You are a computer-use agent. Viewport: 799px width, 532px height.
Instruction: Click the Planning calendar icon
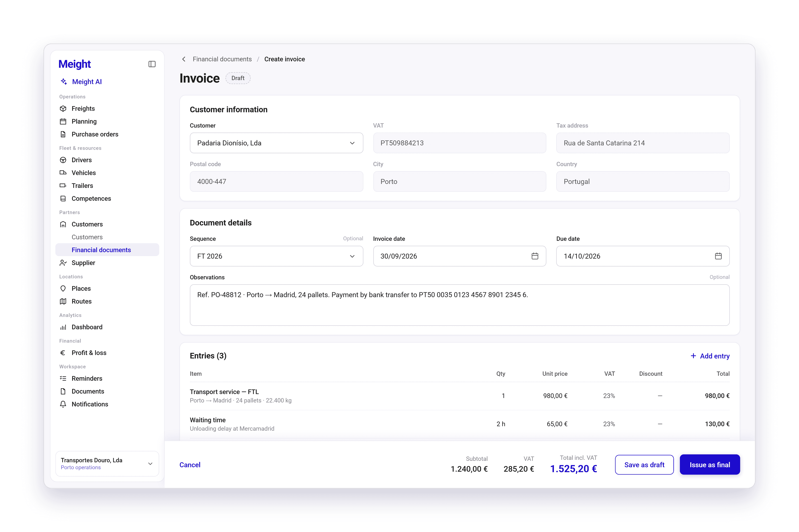coord(63,122)
